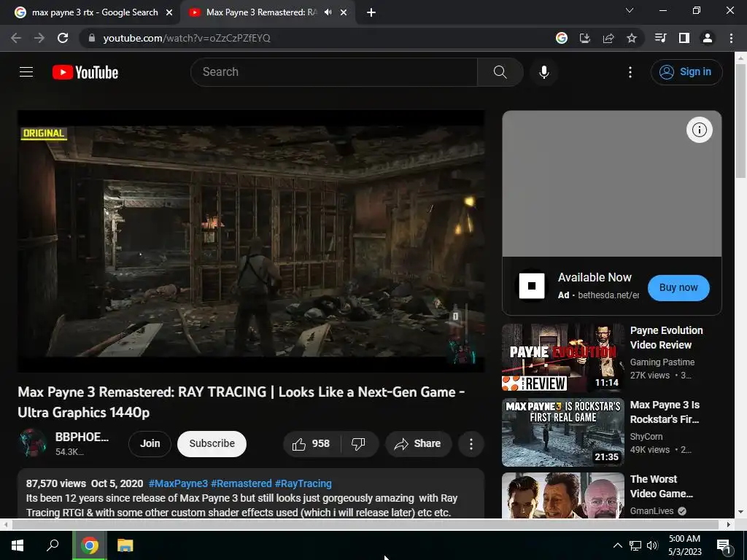The image size is (747, 560).
Task: Click the Chrome taskbar icon
Action: pos(89,545)
